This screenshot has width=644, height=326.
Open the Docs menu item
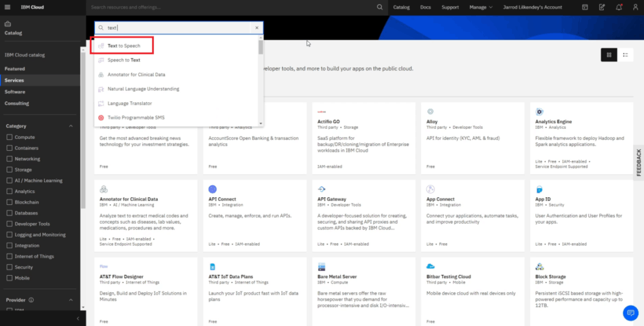point(425,8)
